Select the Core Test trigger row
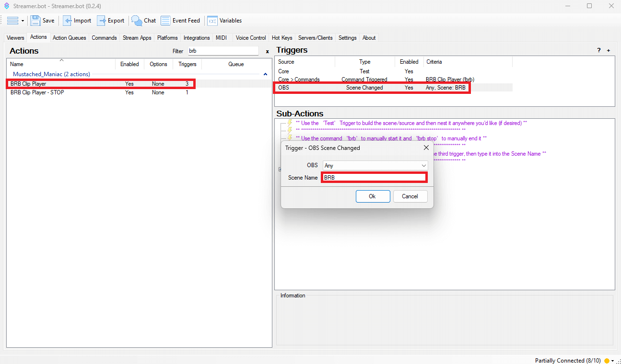Screen dimensions: 621x364 click(364, 71)
